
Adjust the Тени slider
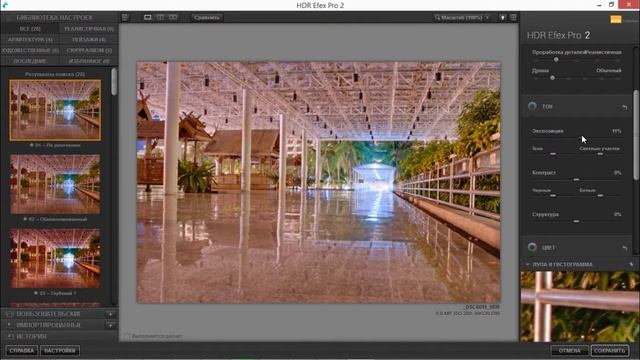pyautogui.click(x=553, y=154)
